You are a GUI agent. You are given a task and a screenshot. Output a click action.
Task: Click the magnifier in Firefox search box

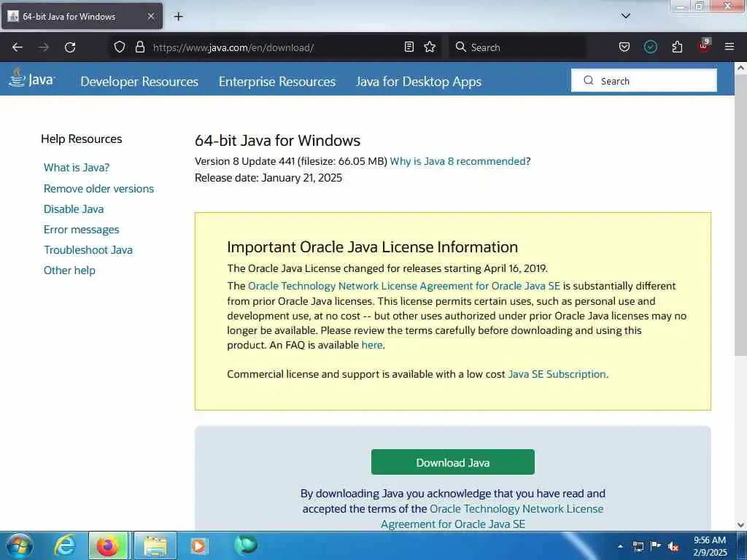(461, 47)
